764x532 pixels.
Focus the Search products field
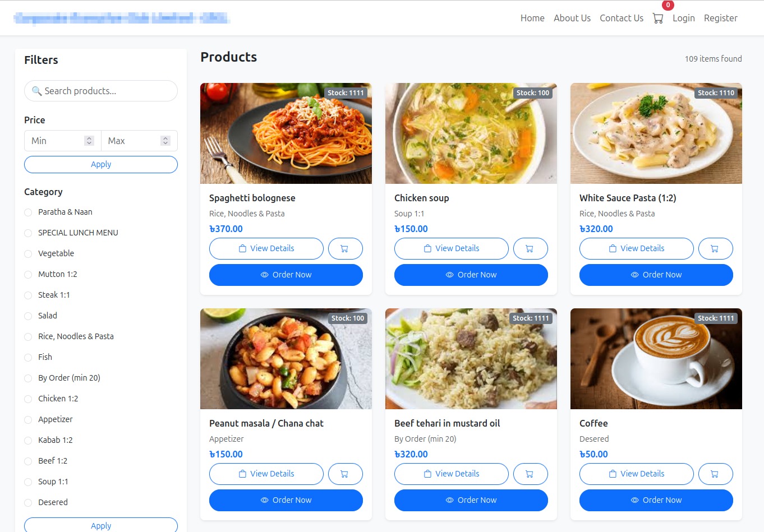click(107, 91)
